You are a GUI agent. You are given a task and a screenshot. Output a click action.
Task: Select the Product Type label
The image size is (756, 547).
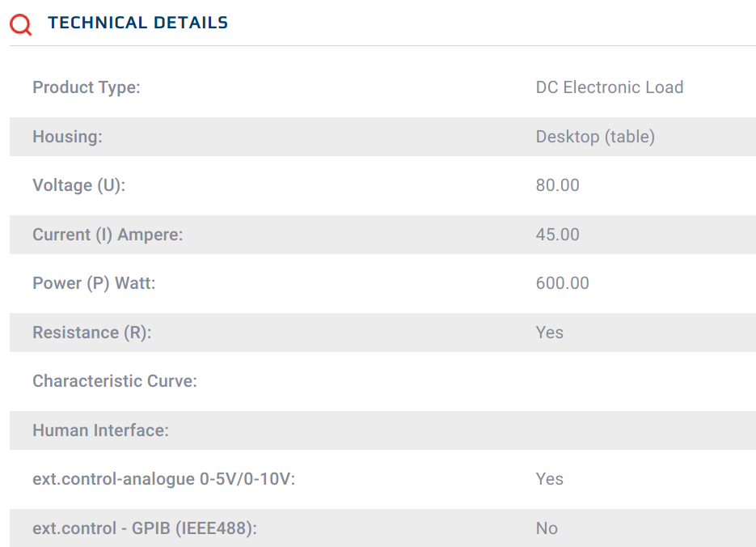tap(87, 87)
